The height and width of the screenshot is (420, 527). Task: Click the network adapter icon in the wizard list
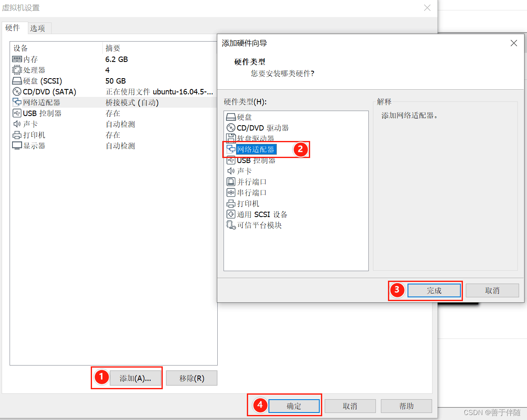point(231,149)
